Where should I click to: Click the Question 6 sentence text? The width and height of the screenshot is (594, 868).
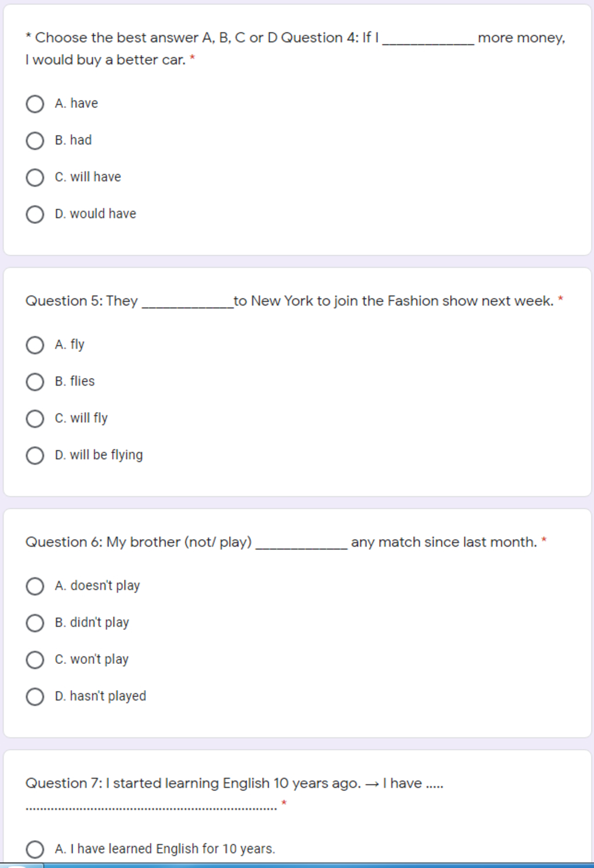click(x=281, y=542)
